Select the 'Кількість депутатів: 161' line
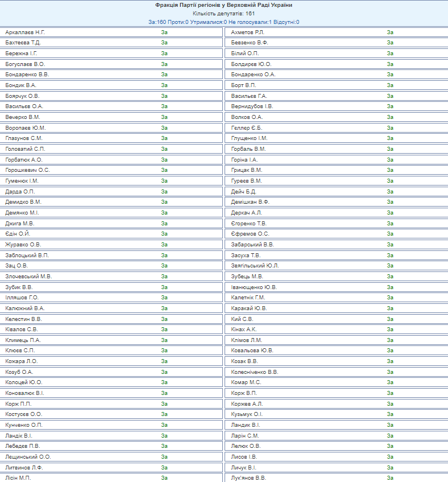448x482 pixels. [223, 14]
